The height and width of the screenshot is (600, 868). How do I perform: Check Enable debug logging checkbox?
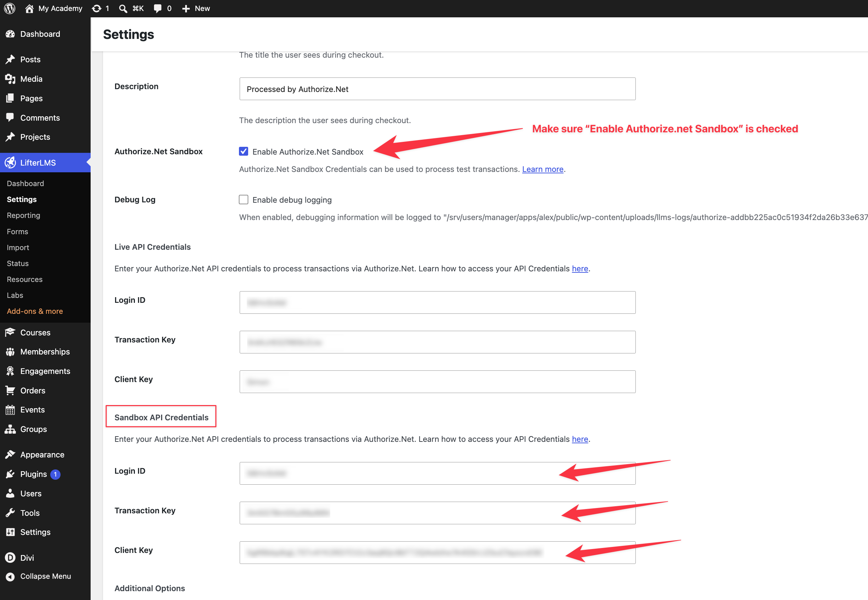click(x=243, y=200)
